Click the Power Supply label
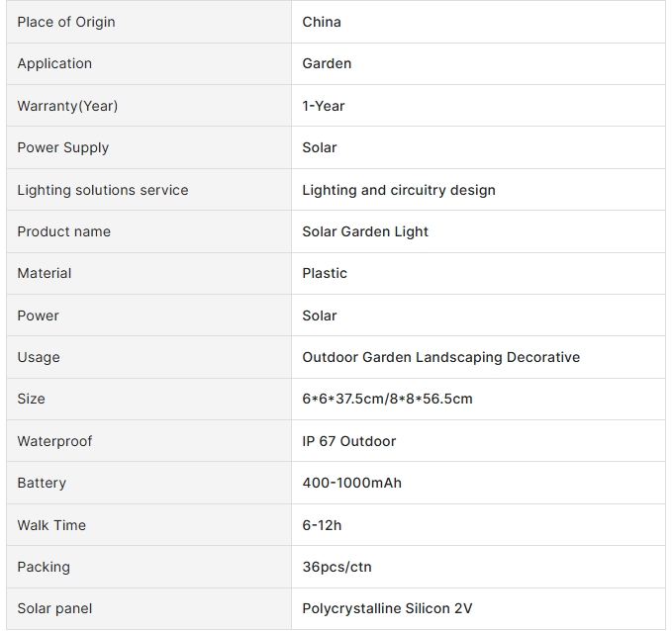Viewport: 672px width, 631px height. 63,147
